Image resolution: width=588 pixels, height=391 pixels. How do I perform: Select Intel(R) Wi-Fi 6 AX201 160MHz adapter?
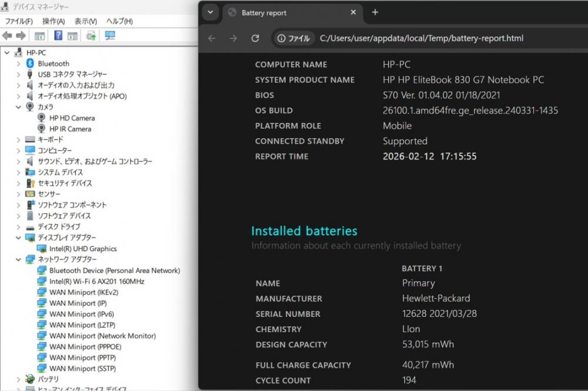click(96, 281)
